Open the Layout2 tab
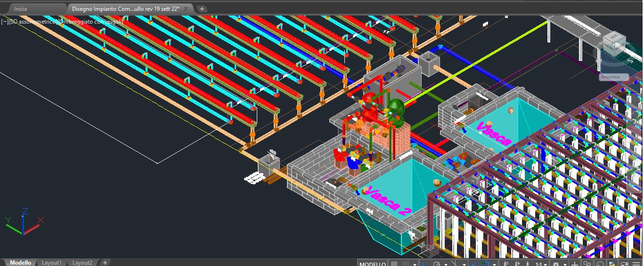This screenshot has height=266, width=644. click(x=82, y=263)
